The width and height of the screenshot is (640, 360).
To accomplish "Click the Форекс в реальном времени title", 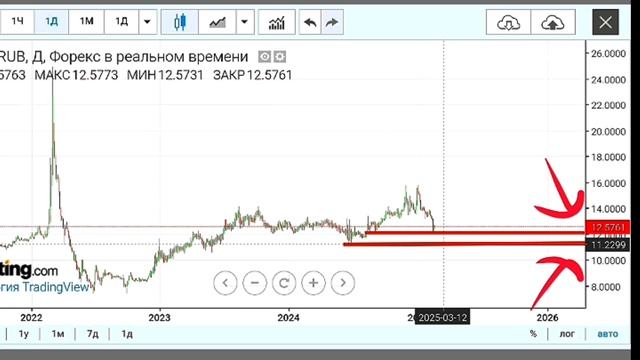I will click(149, 57).
